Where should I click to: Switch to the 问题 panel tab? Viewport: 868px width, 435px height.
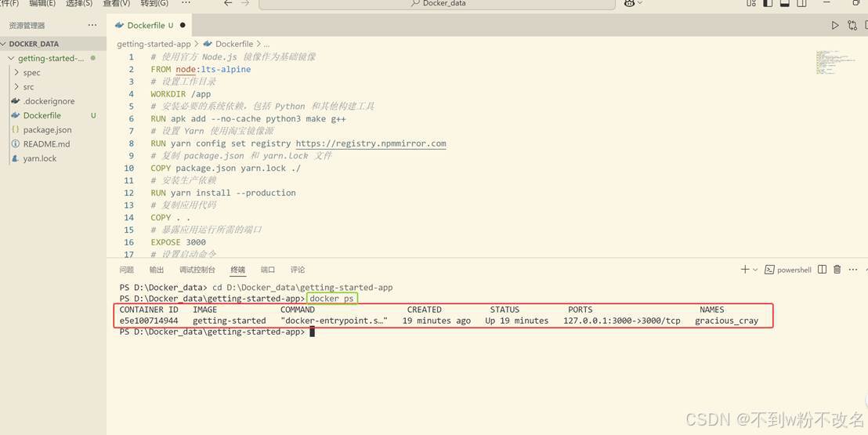[x=127, y=270]
